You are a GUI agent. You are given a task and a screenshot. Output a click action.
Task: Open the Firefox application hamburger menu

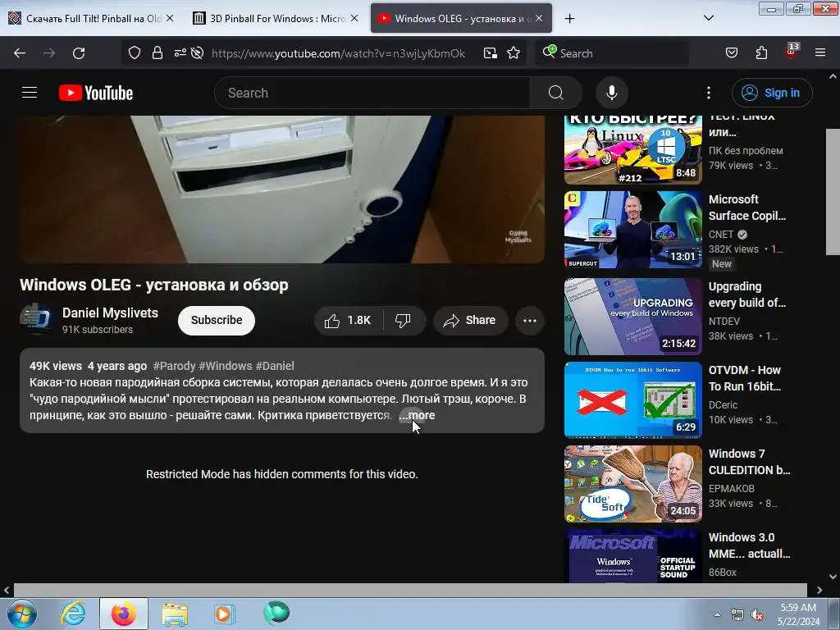[x=820, y=53]
